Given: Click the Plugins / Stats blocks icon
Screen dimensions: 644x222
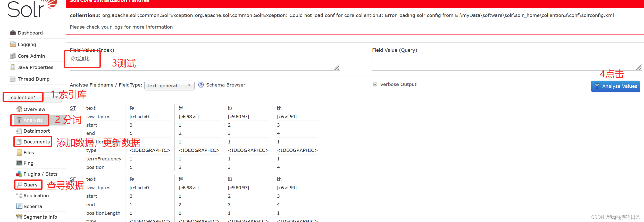Looking at the screenshot, I should (19, 174).
